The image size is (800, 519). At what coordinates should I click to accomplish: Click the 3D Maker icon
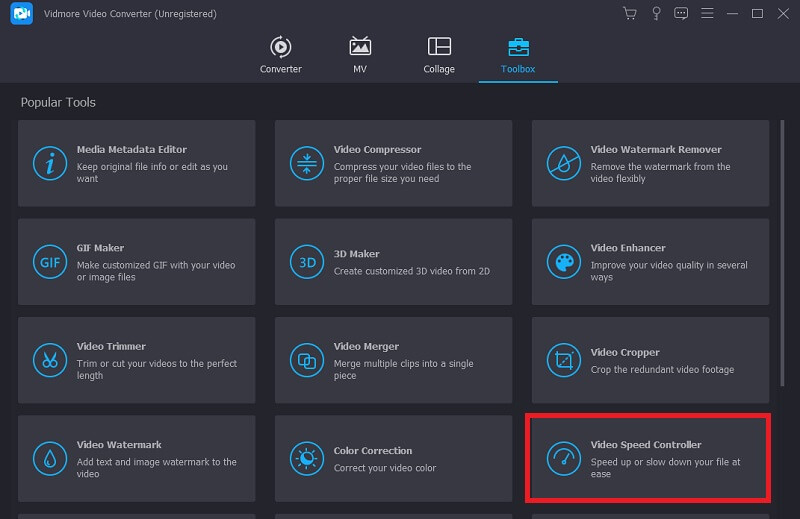[x=305, y=262]
